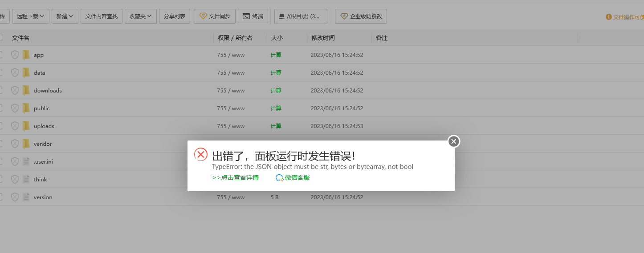The image size is (644, 253).
Task: Click the shield icon beside uploads folder
Action: (x=15, y=126)
